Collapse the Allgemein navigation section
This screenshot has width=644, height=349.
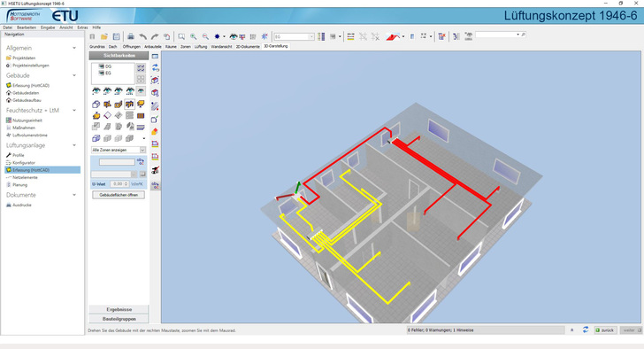coord(74,48)
